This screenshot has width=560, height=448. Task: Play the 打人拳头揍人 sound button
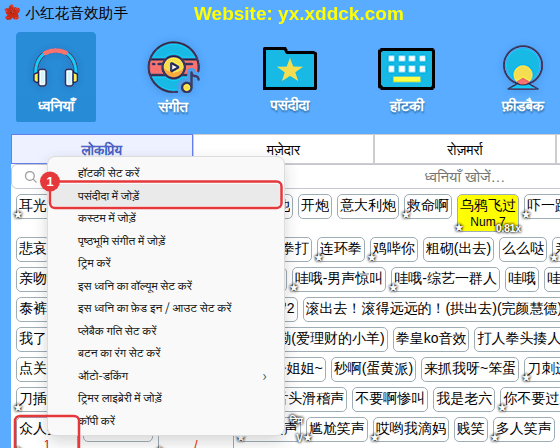tap(517, 339)
